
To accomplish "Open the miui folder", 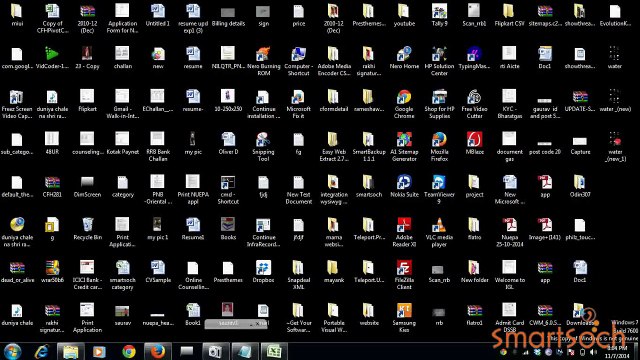I will coord(17,11).
